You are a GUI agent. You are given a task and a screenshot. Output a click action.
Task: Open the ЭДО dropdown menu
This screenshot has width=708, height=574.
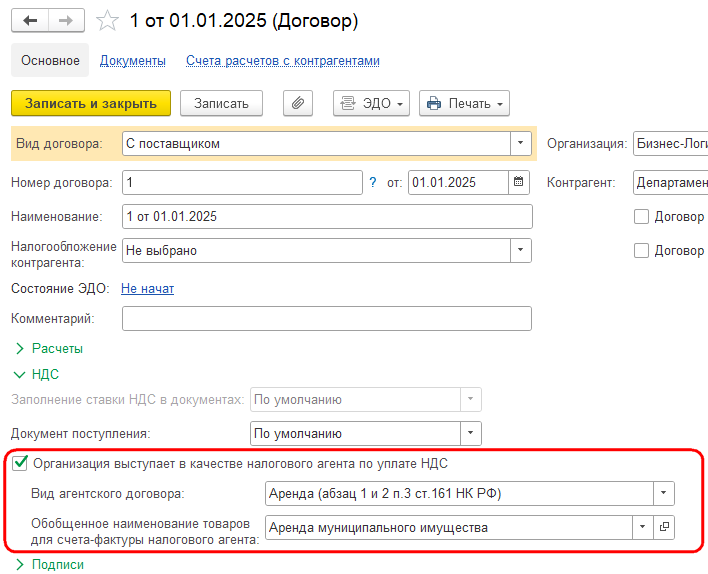click(x=371, y=103)
